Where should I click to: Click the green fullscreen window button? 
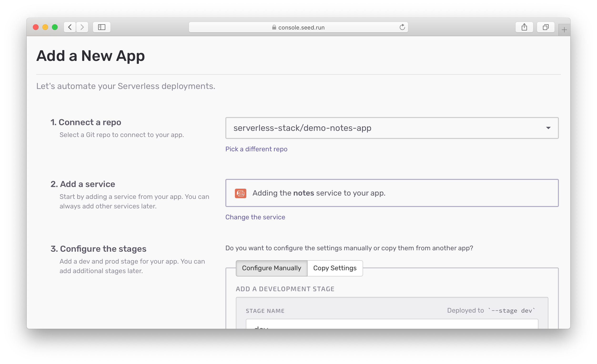(x=55, y=27)
